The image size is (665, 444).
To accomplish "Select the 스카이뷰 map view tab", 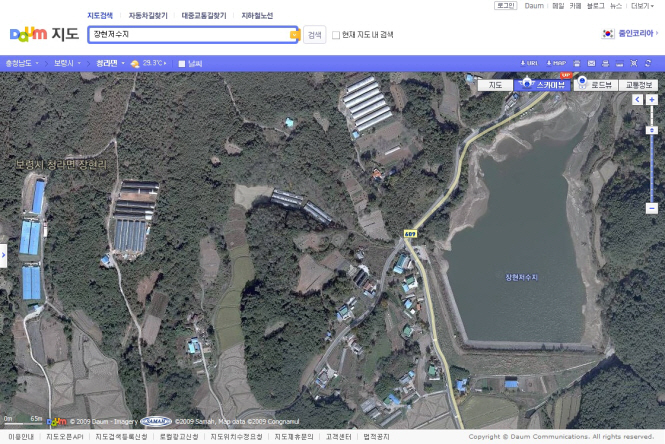I will 545,85.
